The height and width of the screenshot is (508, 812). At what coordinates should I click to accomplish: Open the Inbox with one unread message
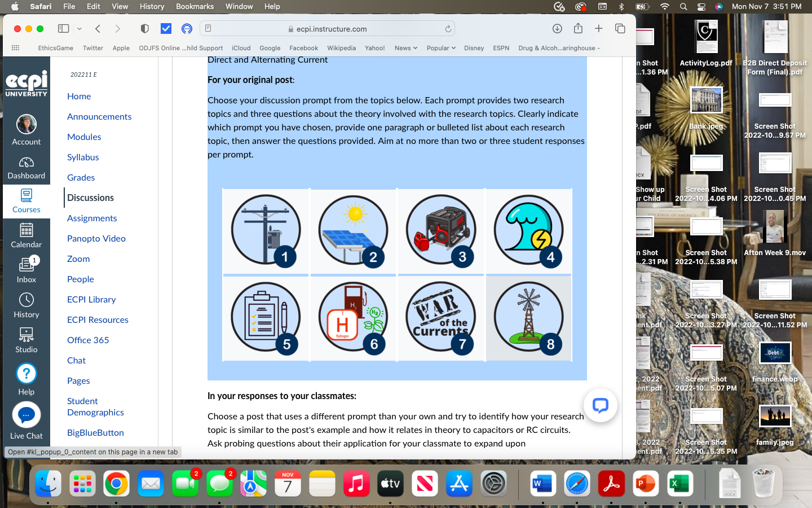coord(26,270)
